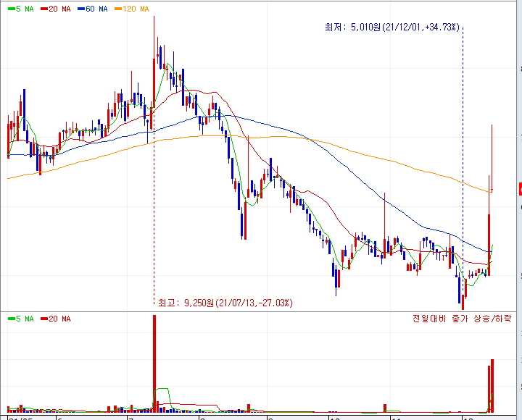522x420 pixels.
Task: Click the 최저 5,010원 low price annotation
Action: 392,28
